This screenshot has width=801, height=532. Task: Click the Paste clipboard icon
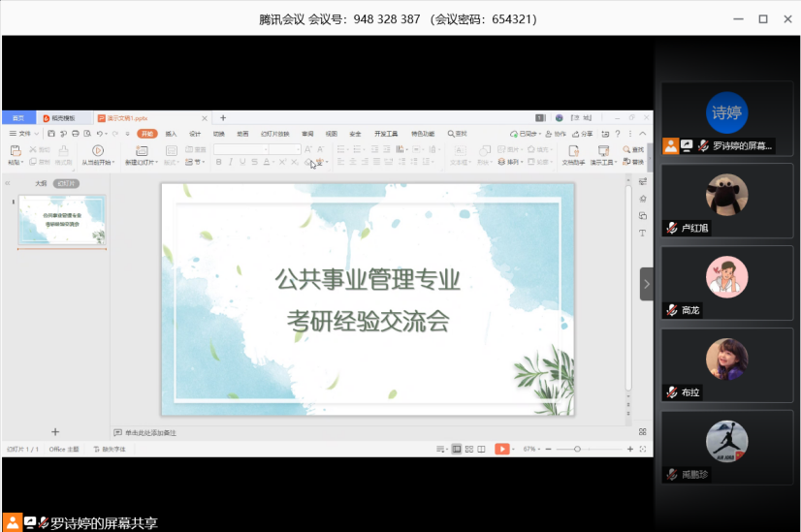15,151
